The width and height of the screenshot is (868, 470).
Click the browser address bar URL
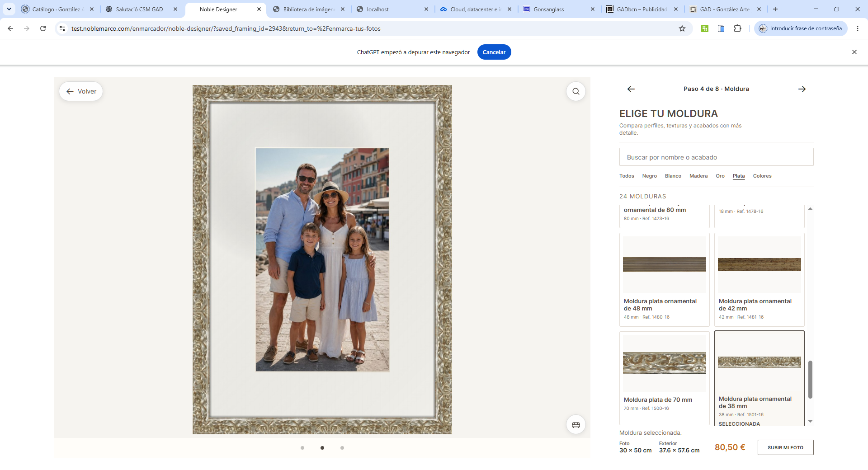(x=226, y=28)
